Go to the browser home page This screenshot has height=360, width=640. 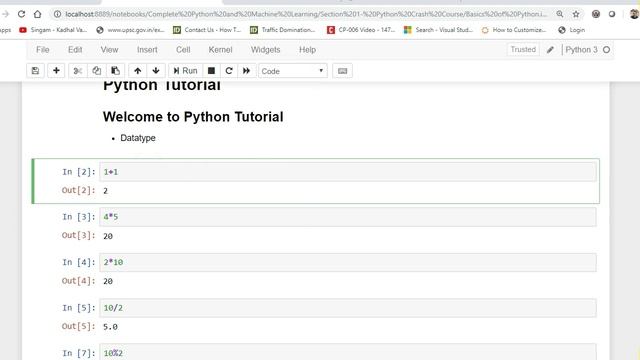38,14
